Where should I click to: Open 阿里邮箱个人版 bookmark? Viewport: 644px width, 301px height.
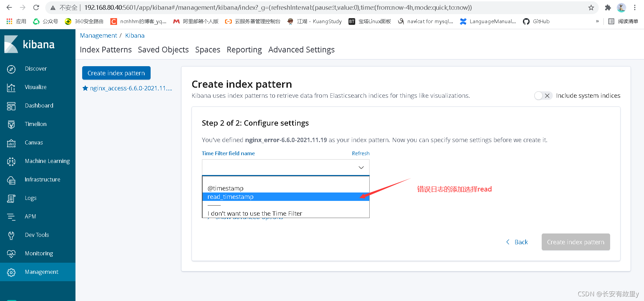(196, 21)
